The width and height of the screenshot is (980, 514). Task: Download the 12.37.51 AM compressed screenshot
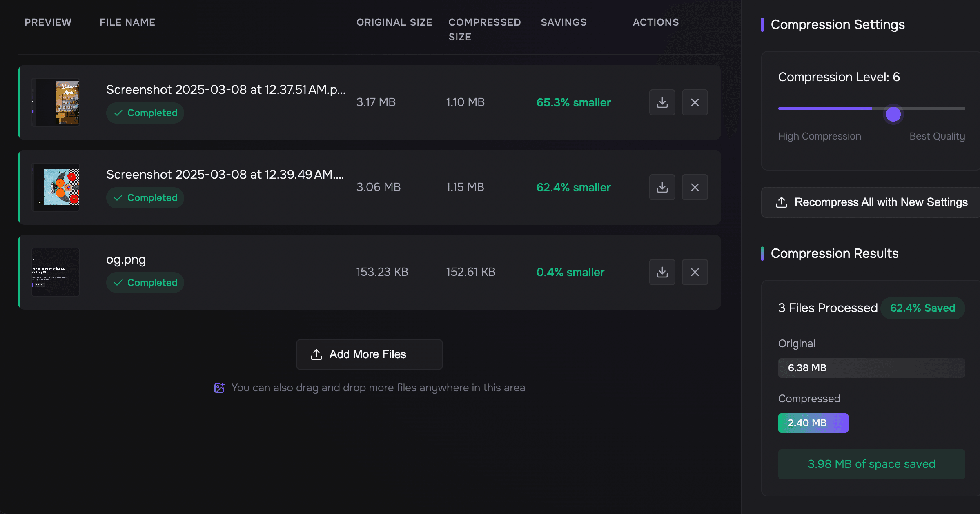coord(662,102)
